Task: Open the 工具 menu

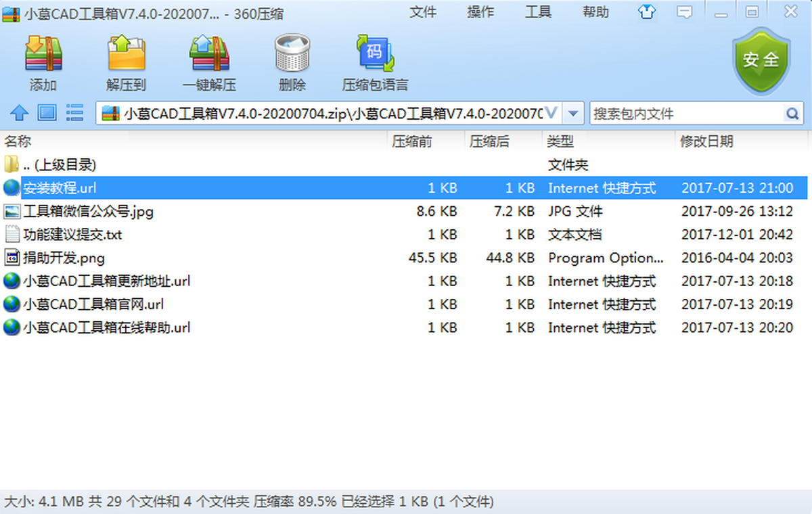Action: 538,12
